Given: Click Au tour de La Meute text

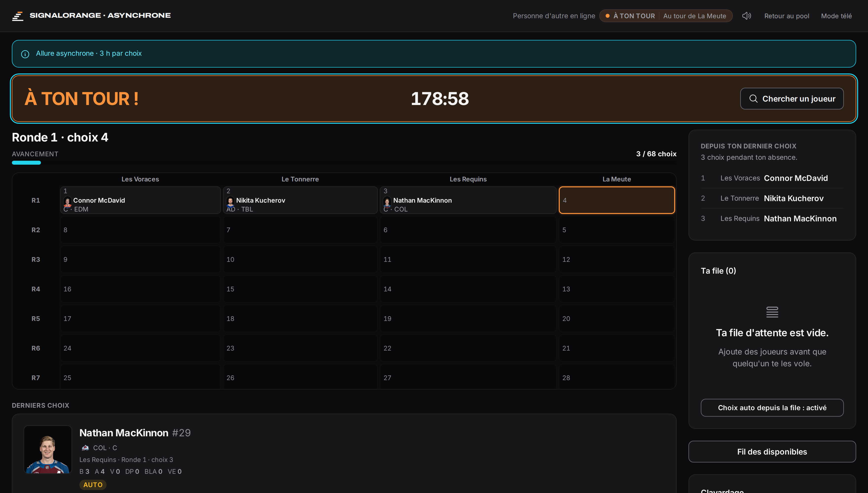Looking at the screenshot, I should click(694, 16).
